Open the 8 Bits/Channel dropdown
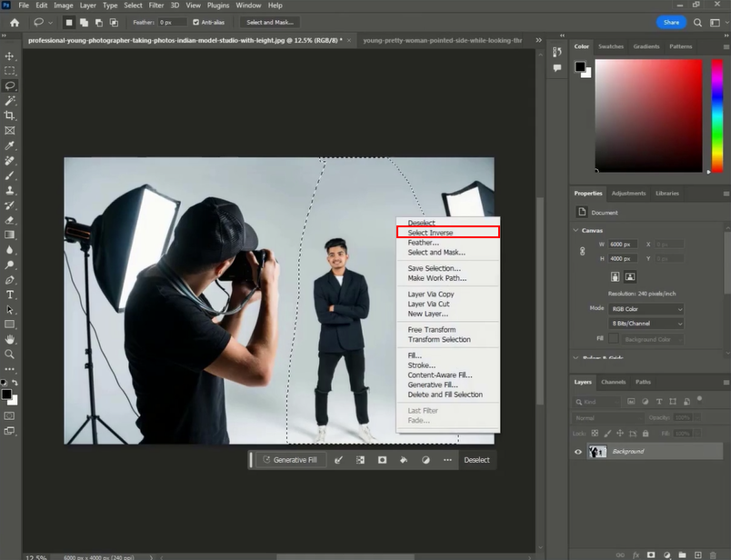 coord(646,324)
